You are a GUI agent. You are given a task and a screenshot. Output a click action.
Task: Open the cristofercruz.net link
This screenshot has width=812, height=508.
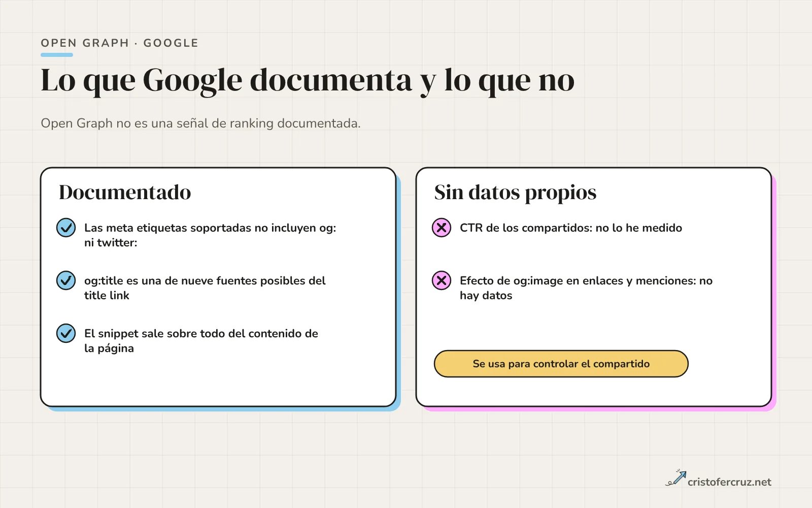pyautogui.click(x=729, y=482)
